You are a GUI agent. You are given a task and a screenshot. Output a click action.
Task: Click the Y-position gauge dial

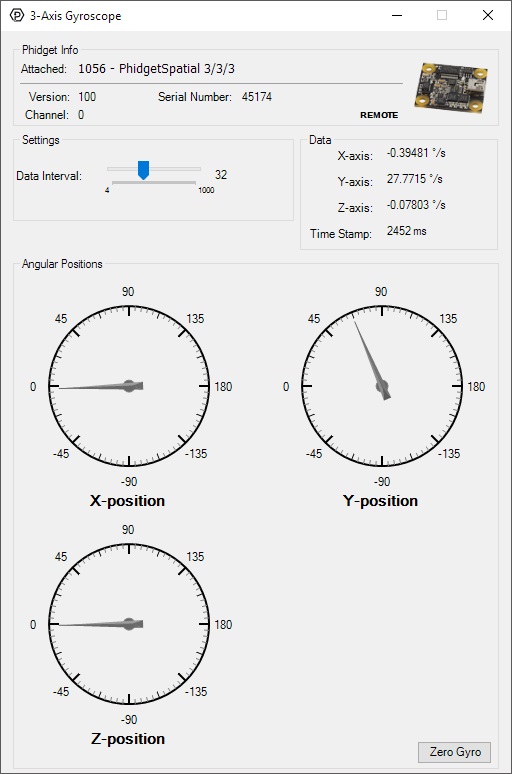coord(382,386)
